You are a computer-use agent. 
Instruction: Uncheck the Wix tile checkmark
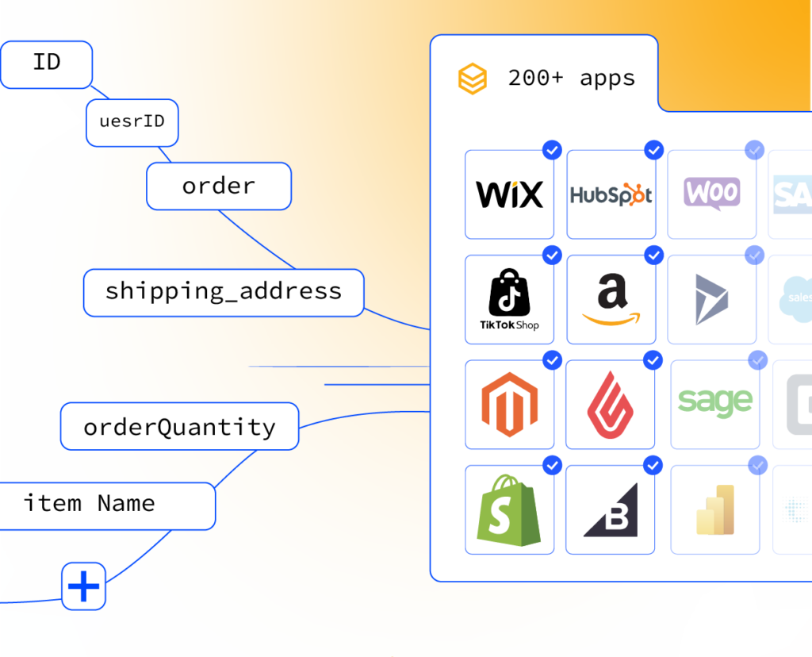click(553, 150)
